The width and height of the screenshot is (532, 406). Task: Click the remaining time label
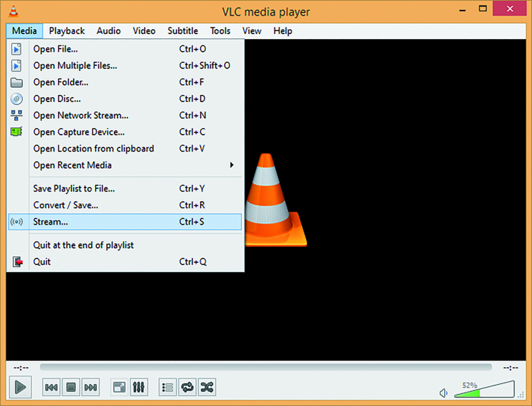coord(511,368)
